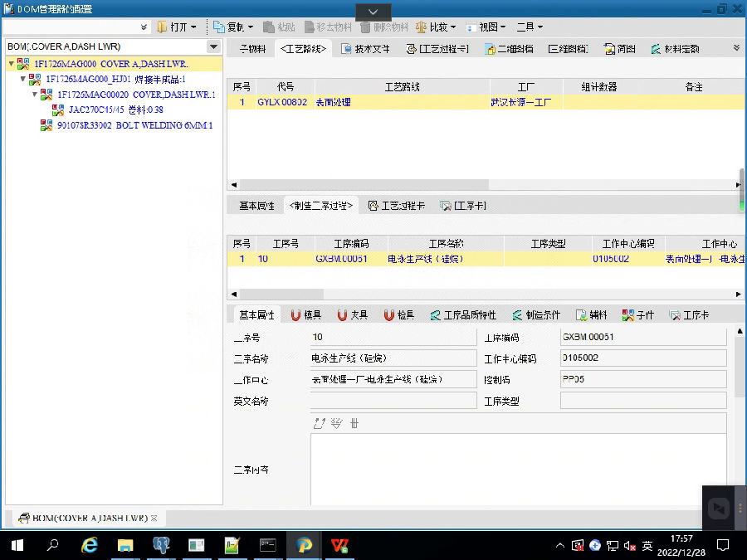Open the 子件 (Sub-part) tab icon

[627, 315]
